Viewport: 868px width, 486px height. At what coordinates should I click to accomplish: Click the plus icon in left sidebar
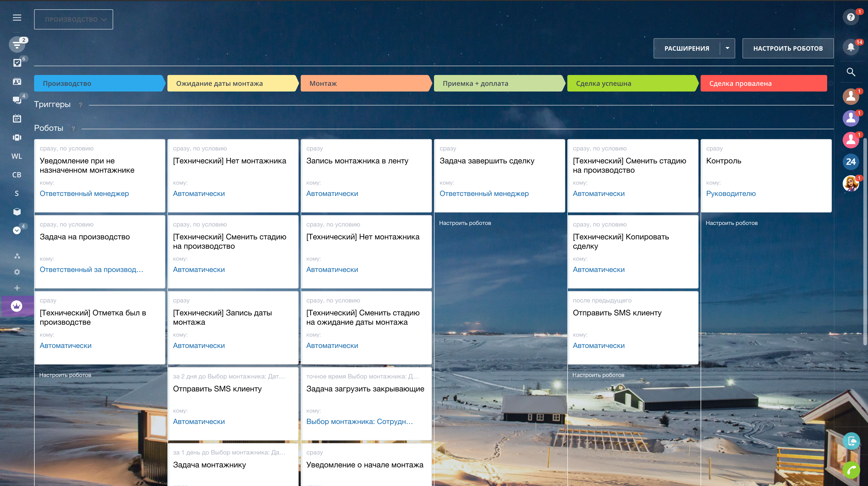click(x=17, y=288)
